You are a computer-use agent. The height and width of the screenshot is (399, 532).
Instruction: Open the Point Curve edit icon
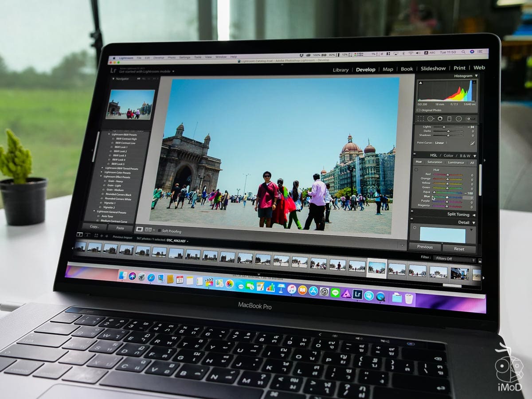point(472,143)
